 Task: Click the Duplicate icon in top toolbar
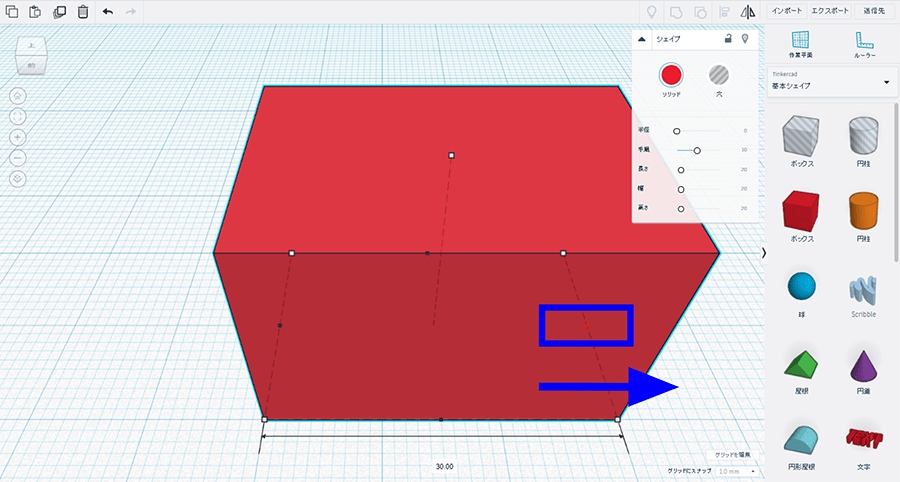click(59, 12)
